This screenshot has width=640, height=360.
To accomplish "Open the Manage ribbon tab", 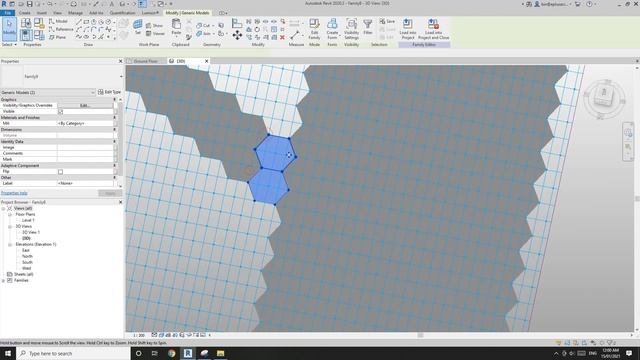I will [x=76, y=13].
